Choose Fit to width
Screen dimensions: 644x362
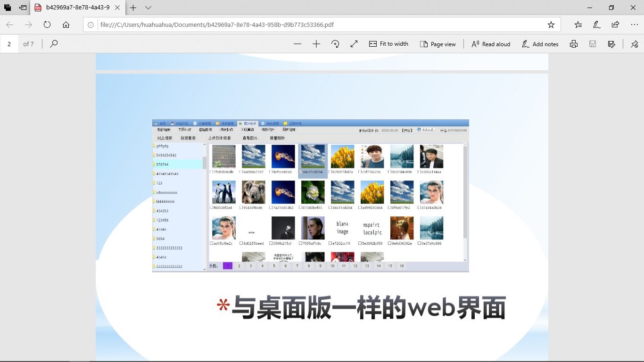[388, 44]
